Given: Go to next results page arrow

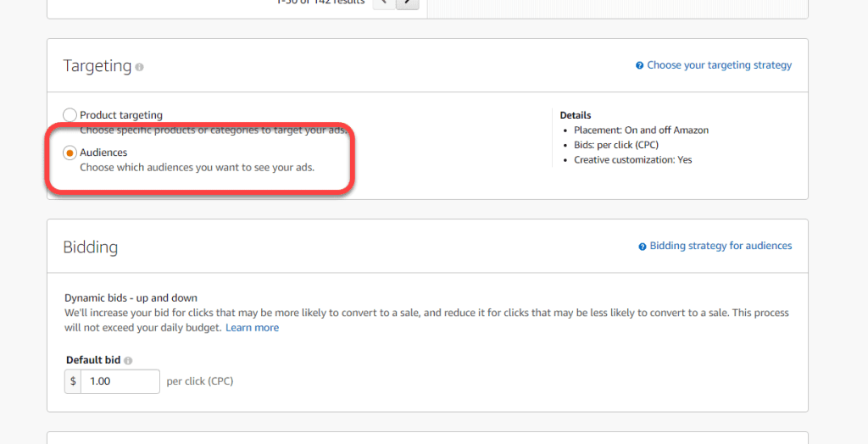Looking at the screenshot, I should tap(408, 3).
